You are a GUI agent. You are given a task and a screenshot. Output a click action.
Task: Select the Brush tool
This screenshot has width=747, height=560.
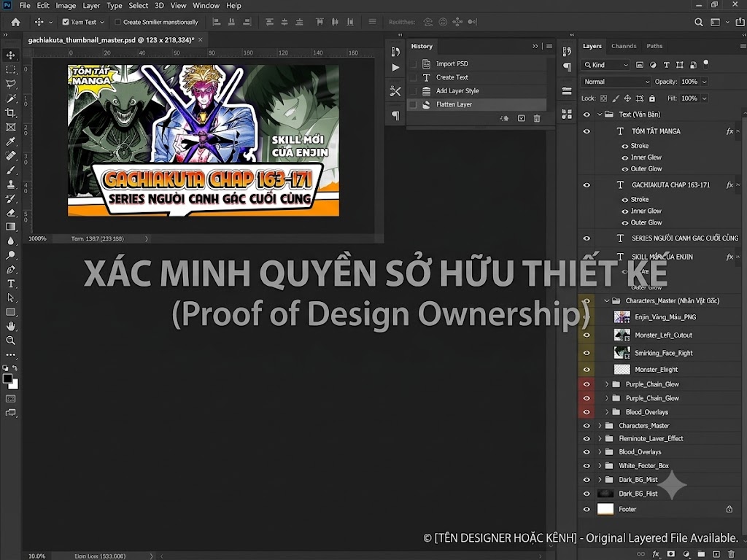10,170
